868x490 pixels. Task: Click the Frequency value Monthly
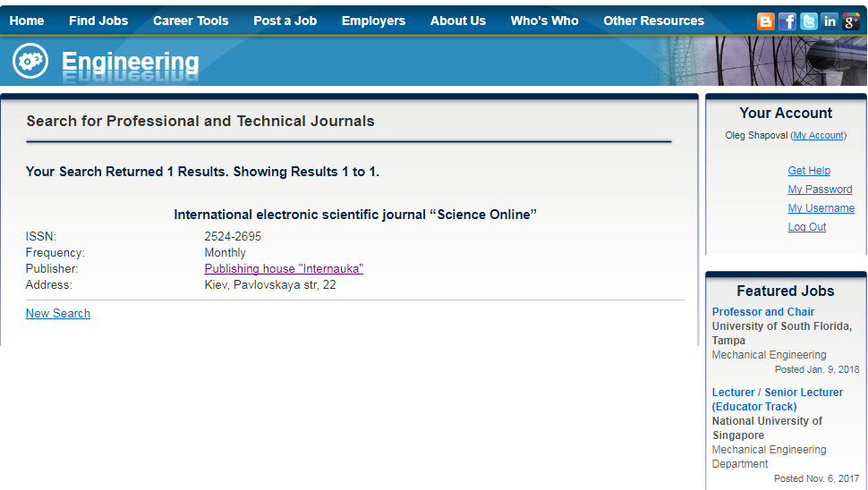225,253
